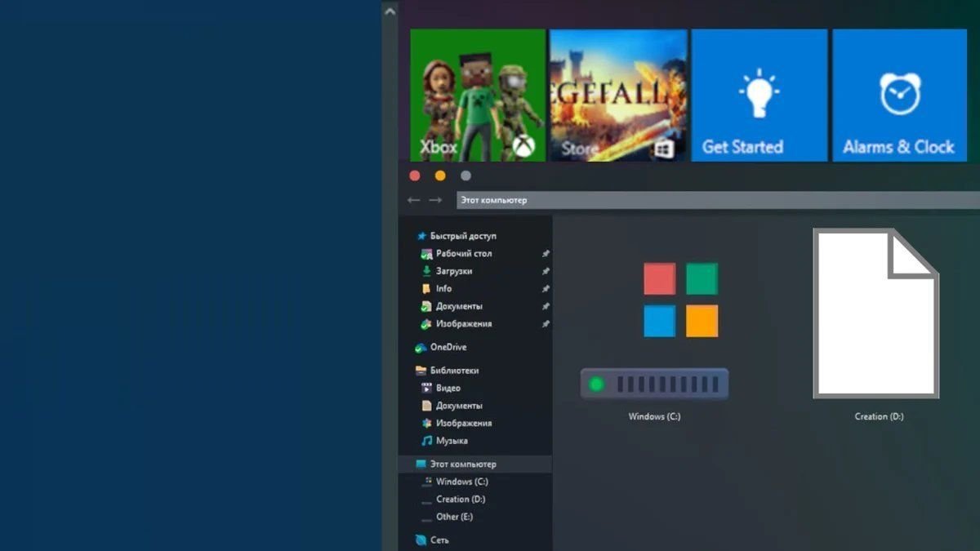Open Загрузки in the sidebar
Image resolution: width=980 pixels, height=551 pixels.
coord(454,271)
